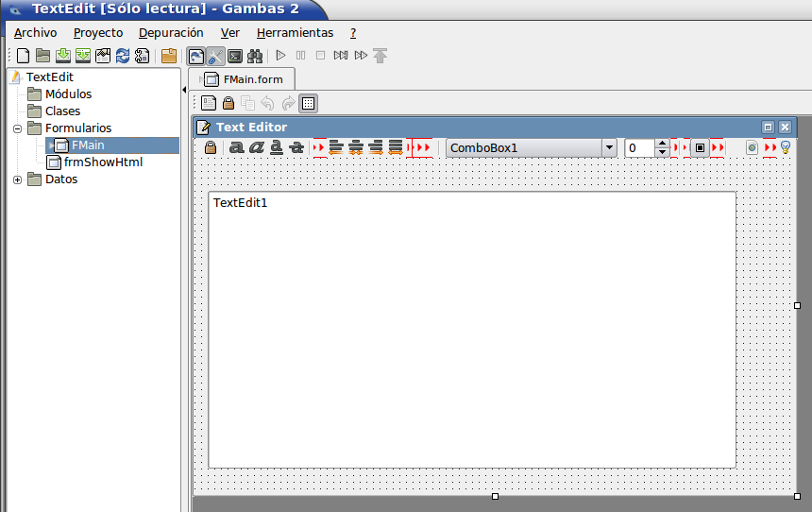This screenshot has width=812, height=512.
Task: Click the italic 'a' formatting button
Action: 256,147
